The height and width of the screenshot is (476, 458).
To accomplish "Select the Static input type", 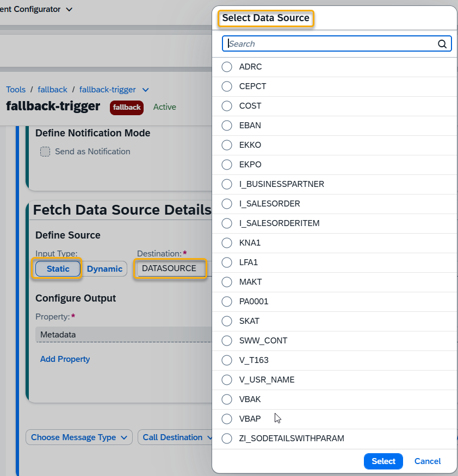I will point(58,269).
